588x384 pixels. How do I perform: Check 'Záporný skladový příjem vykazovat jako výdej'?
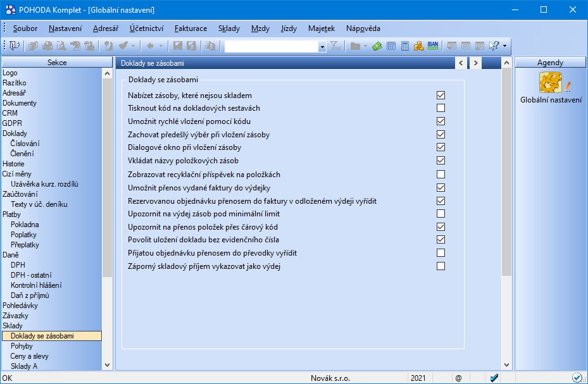pyautogui.click(x=441, y=266)
